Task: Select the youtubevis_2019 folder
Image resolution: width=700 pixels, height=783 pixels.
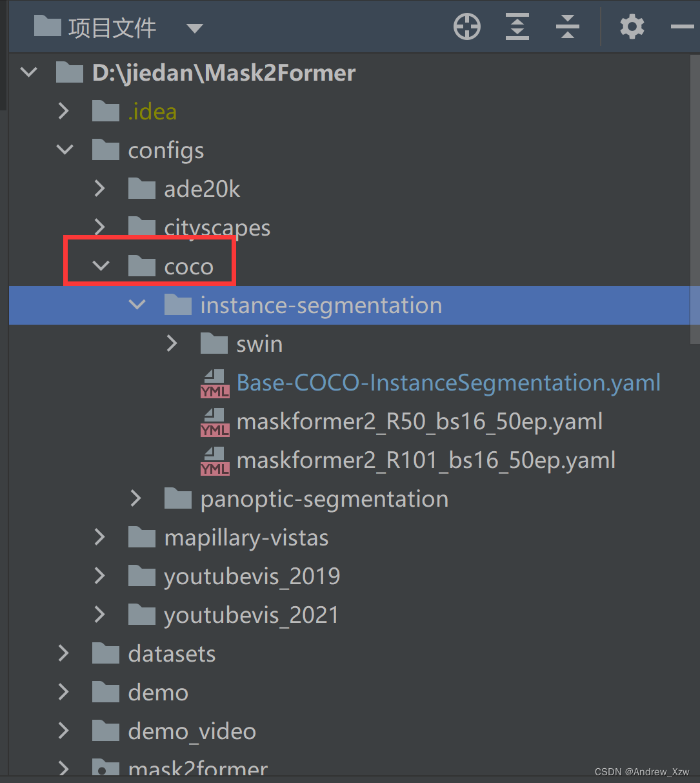Action: 251,576
